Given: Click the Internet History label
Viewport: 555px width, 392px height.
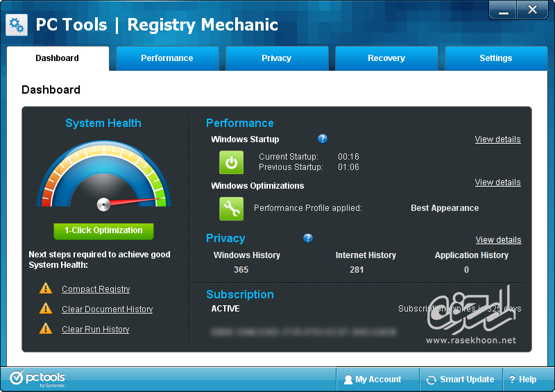Looking at the screenshot, I should 366,255.
